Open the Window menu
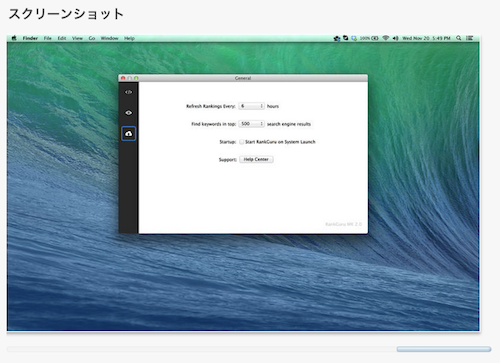 point(110,38)
